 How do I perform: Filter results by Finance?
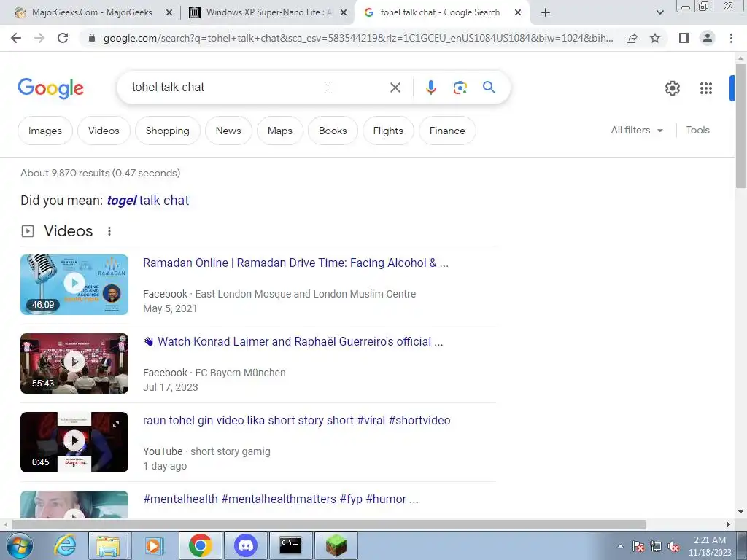tap(447, 131)
